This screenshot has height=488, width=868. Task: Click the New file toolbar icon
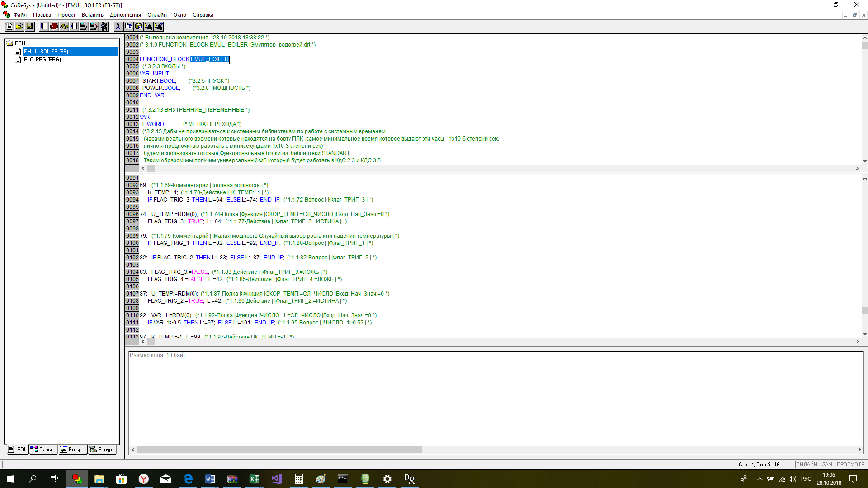pyautogui.click(x=9, y=27)
